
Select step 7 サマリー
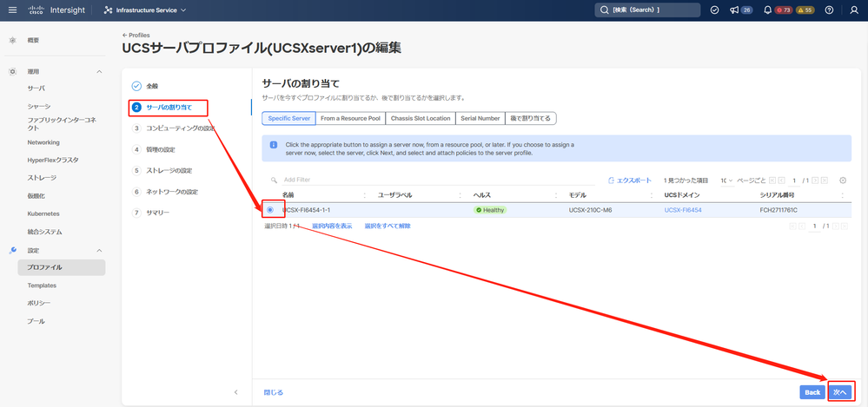pyautogui.click(x=151, y=213)
